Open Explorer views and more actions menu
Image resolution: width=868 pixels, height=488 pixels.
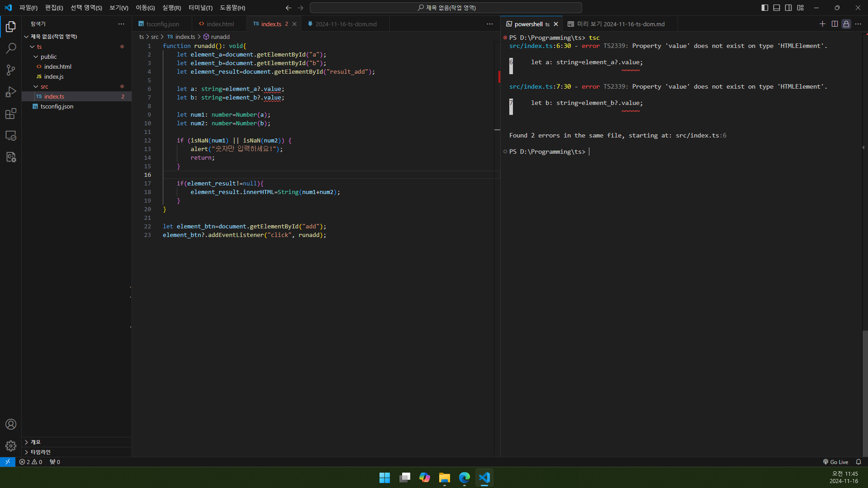[x=121, y=24]
